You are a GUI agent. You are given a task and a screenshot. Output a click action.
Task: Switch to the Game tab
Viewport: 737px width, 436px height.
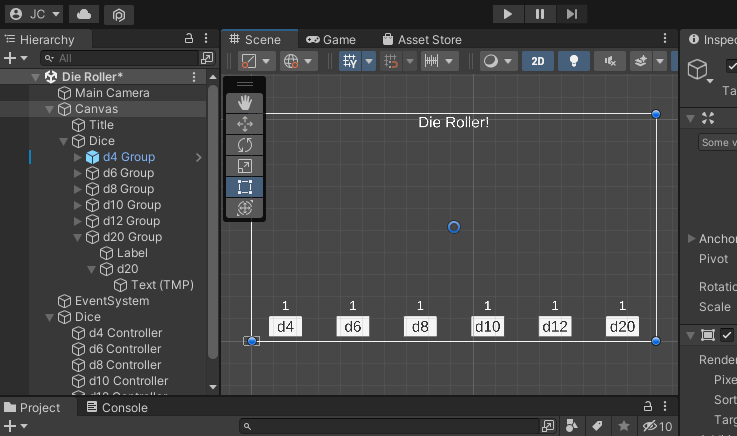pyautogui.click(x=331, y=39)
